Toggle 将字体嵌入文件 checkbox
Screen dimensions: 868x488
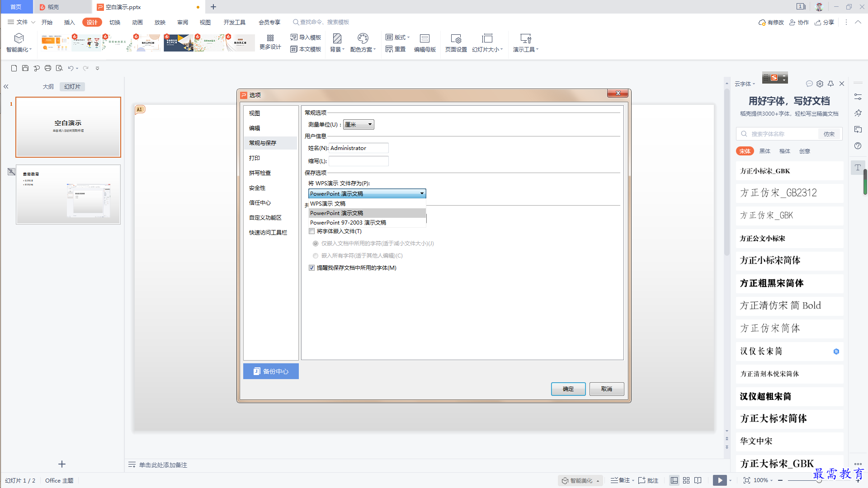click(311, 231)
